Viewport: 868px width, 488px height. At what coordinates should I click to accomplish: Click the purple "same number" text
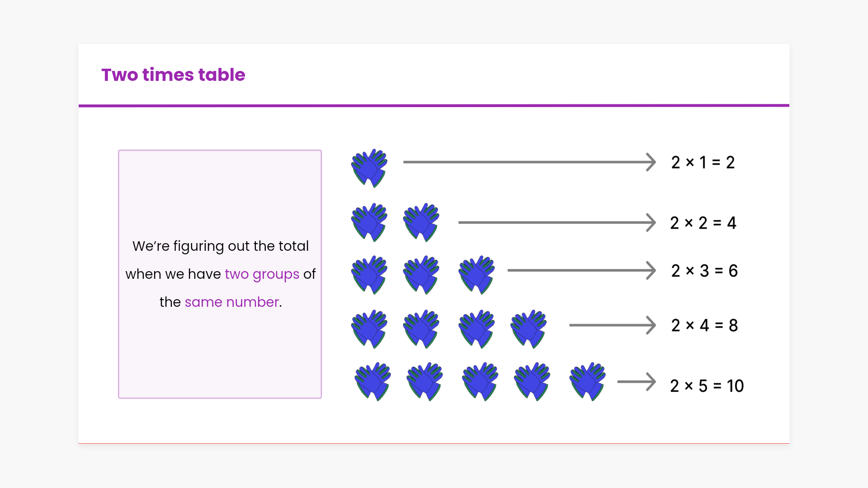point(231,302)
